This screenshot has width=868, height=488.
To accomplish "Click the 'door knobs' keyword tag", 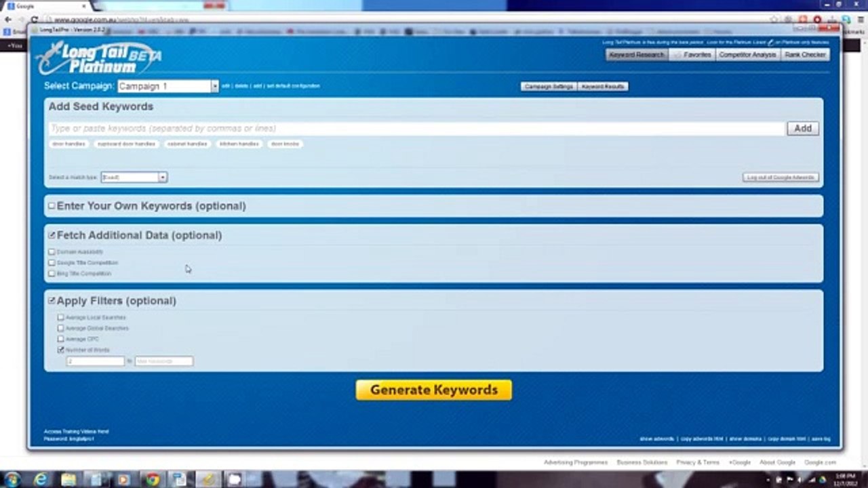I will click(285, 144).
